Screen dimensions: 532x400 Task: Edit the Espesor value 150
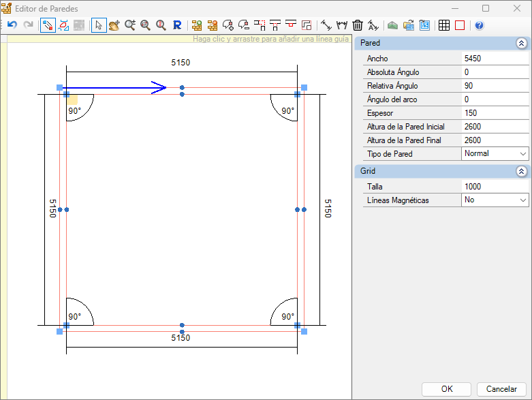pyautogui.click(x=495, y=112)
